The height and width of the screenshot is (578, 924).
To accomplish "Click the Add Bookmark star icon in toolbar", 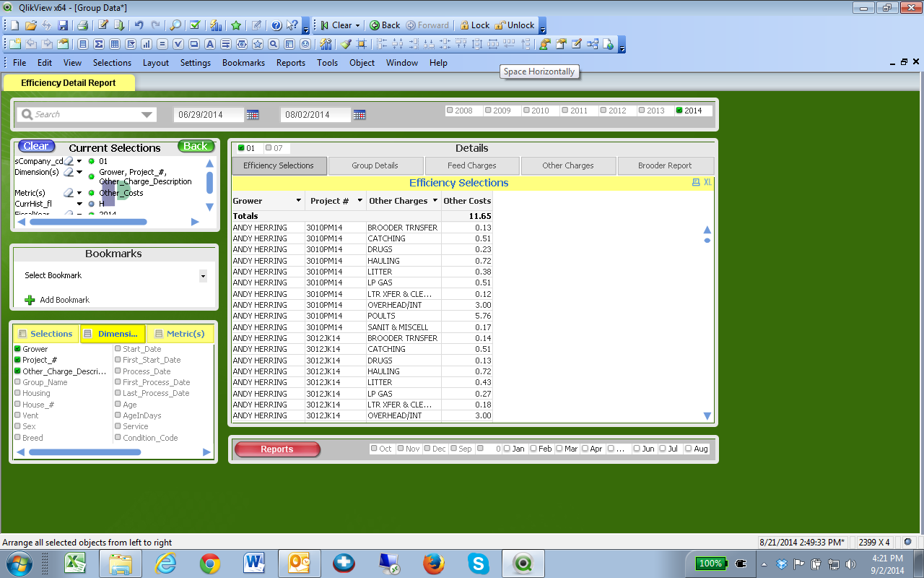I will (236, 25).
